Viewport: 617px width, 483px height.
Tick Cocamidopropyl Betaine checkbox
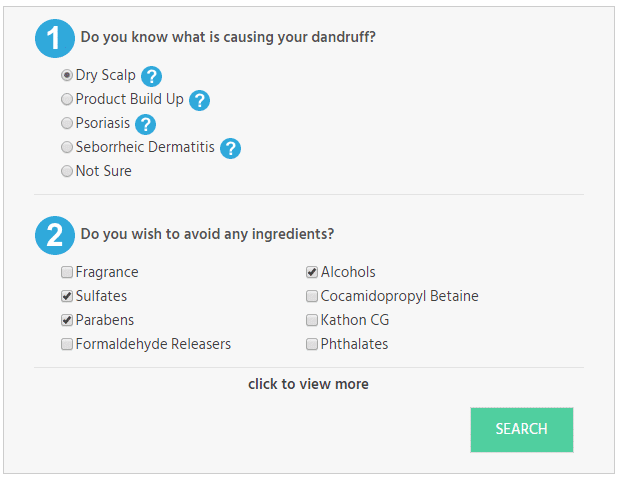click(312, 296)
